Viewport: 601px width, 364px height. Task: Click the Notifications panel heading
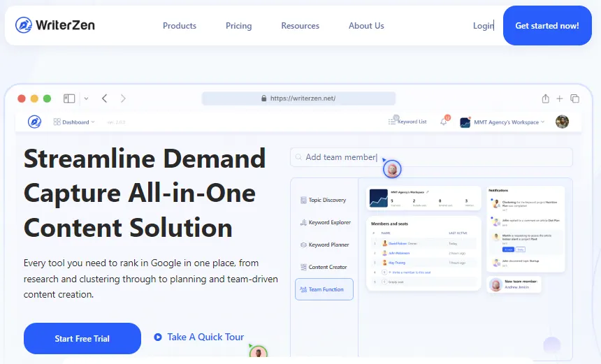click(x=498, y=191)
